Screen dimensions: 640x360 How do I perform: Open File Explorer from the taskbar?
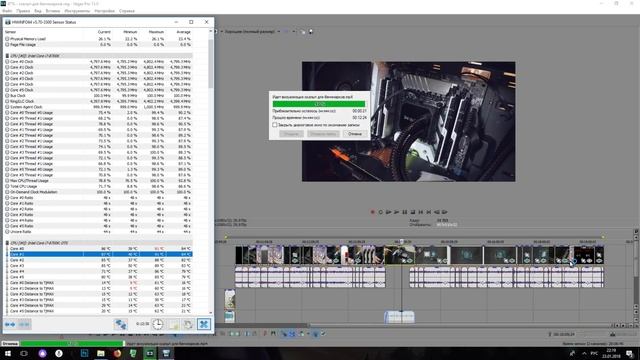coord(100,353)
